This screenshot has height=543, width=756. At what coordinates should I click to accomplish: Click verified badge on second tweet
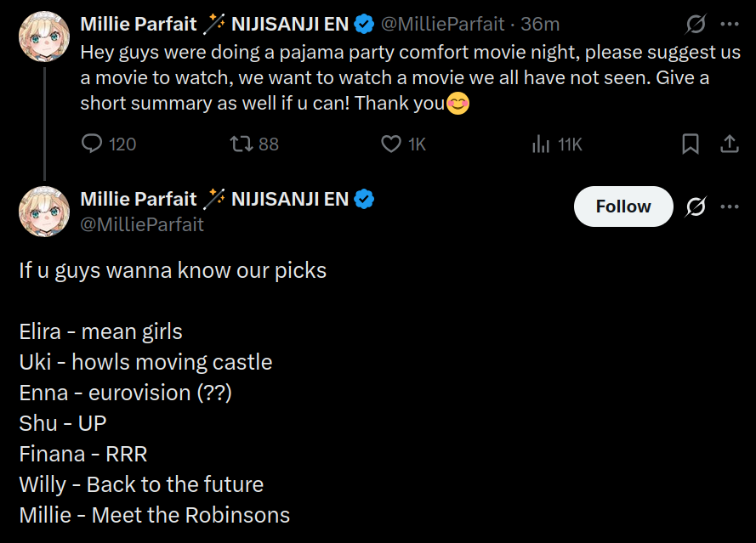365,199
